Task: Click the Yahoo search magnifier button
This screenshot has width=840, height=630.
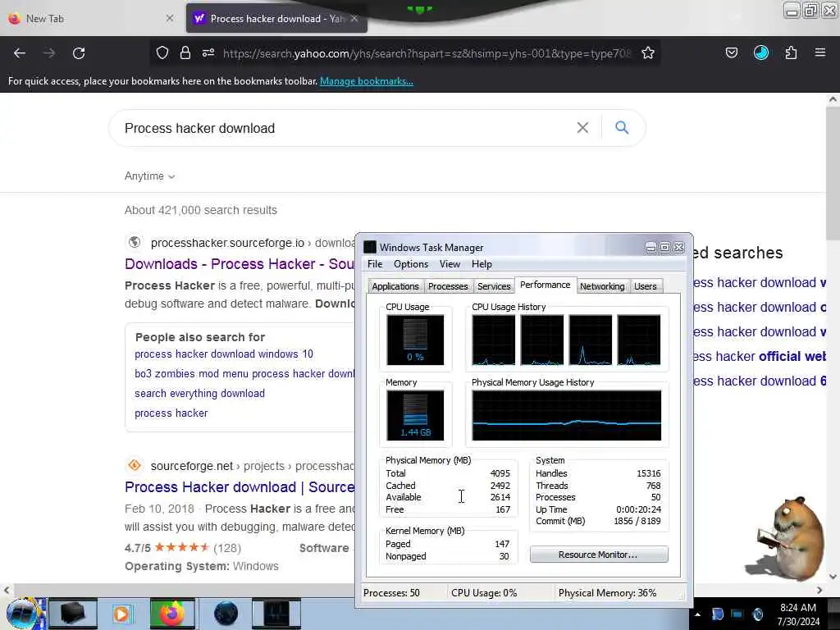Action: 622,127
